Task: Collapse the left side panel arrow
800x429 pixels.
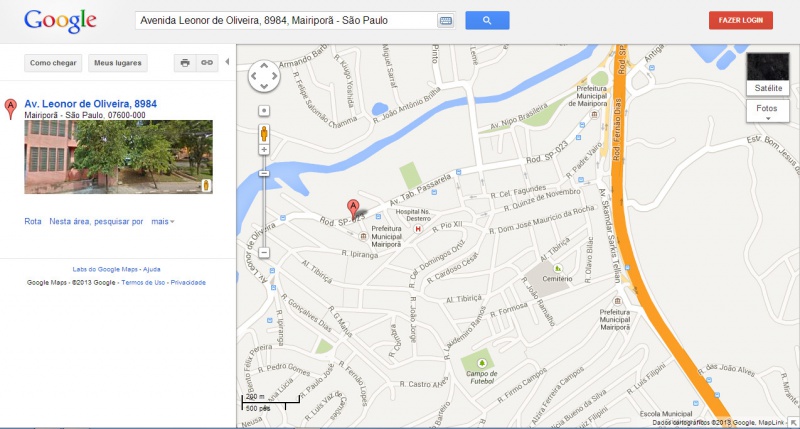Action: click(227, 62)
